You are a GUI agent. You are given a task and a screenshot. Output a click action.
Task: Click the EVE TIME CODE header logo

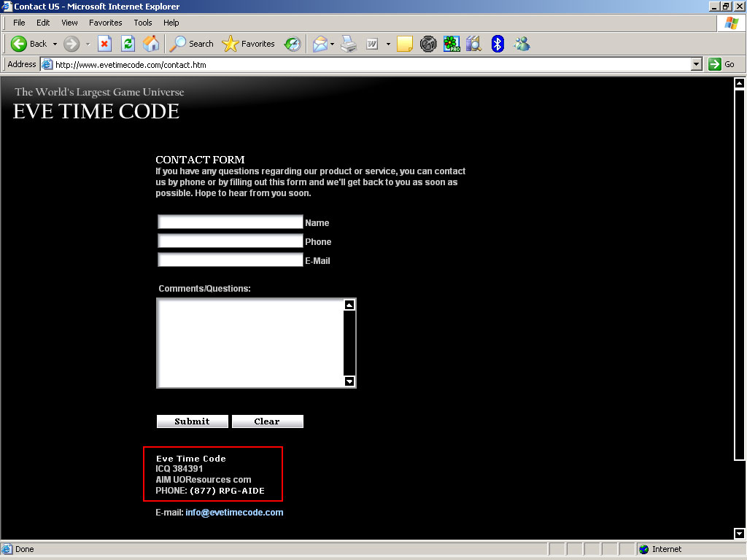point(96,112)
